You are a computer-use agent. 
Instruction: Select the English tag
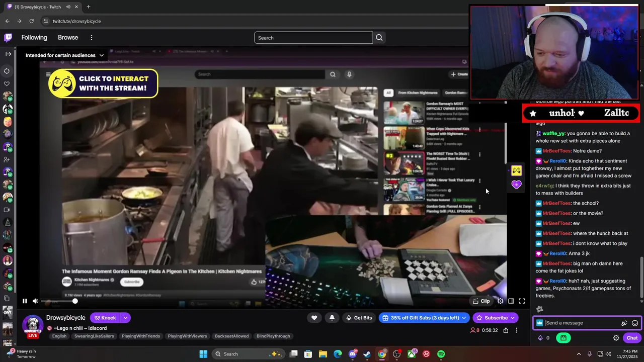(59, 336)
